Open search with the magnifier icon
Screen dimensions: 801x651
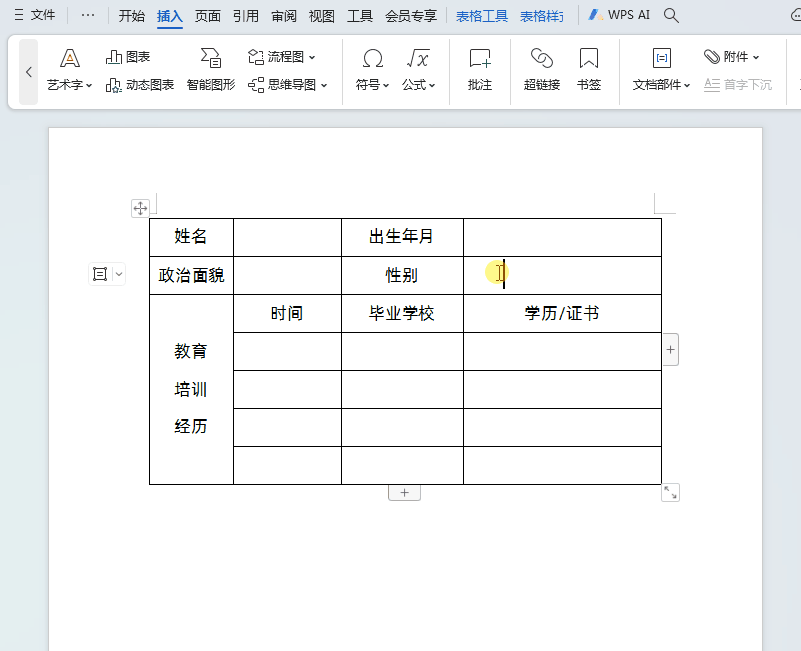click(x=670, y=16)
